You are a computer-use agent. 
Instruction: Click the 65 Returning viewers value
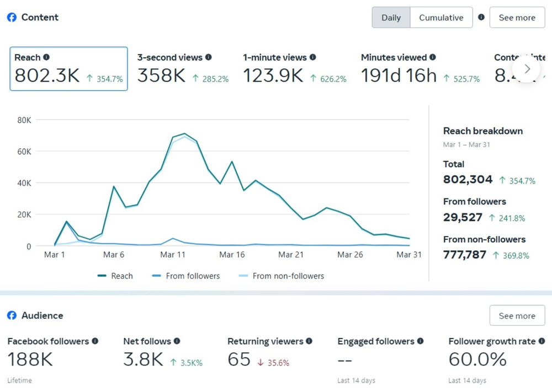tap(239, 359)
